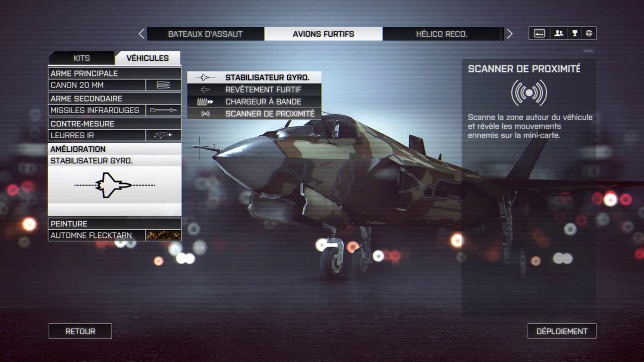Click the large proximity scanner signal icon
The height and width of the screenshot is (362, 644).
click(x=529, y=93)
